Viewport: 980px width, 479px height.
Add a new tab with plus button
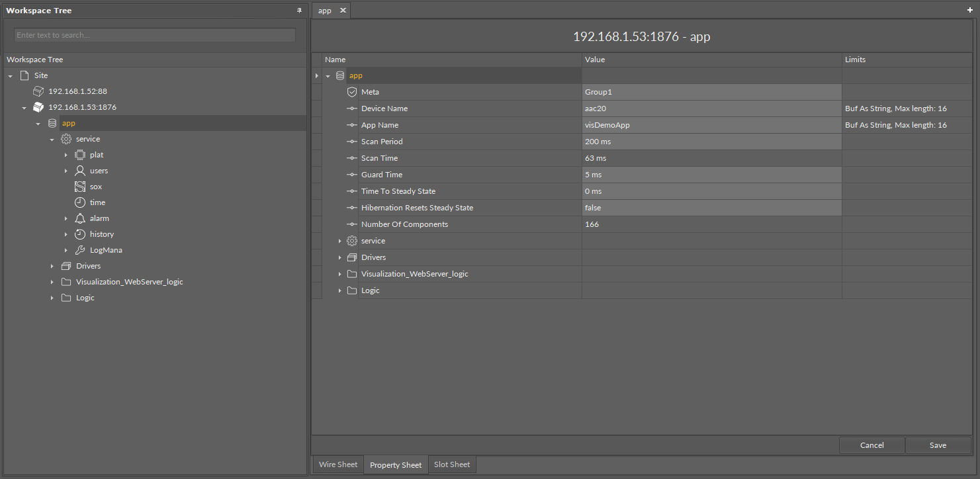point(970,11)
